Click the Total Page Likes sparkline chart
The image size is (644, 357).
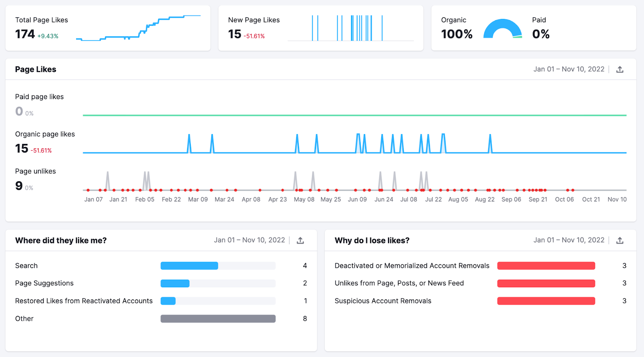pos(138,28)
